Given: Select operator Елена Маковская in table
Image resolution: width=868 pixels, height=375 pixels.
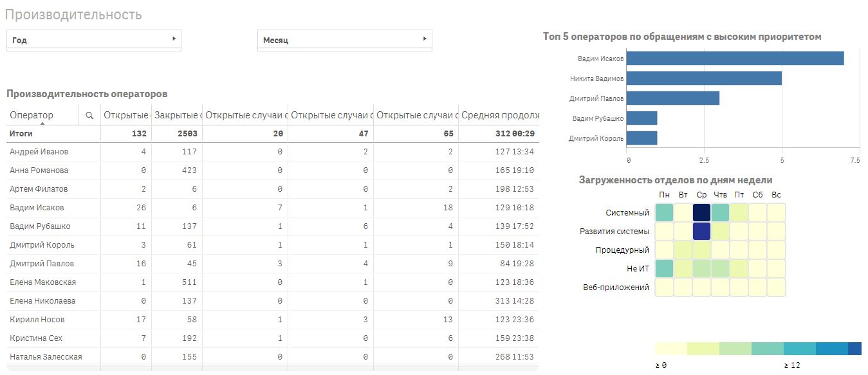Looking at the screenshot, I should (x=42, y=282).
